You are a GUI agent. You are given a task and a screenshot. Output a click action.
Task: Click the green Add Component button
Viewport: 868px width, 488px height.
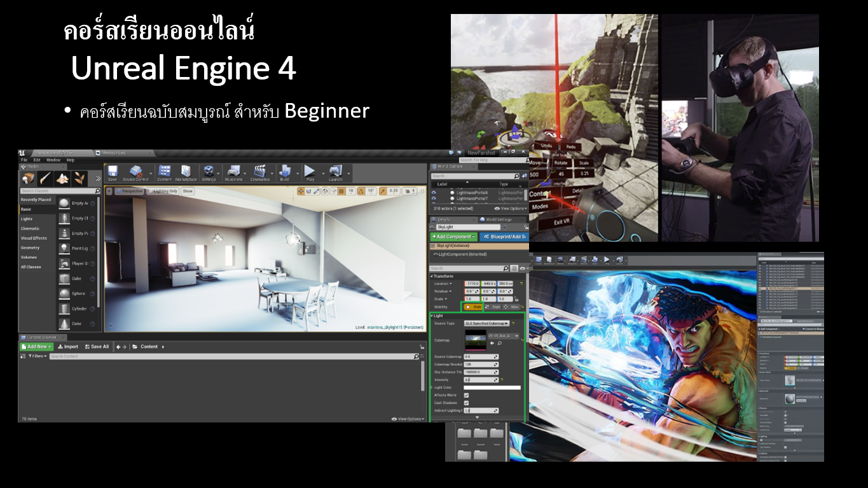click(x=453, y=237)
